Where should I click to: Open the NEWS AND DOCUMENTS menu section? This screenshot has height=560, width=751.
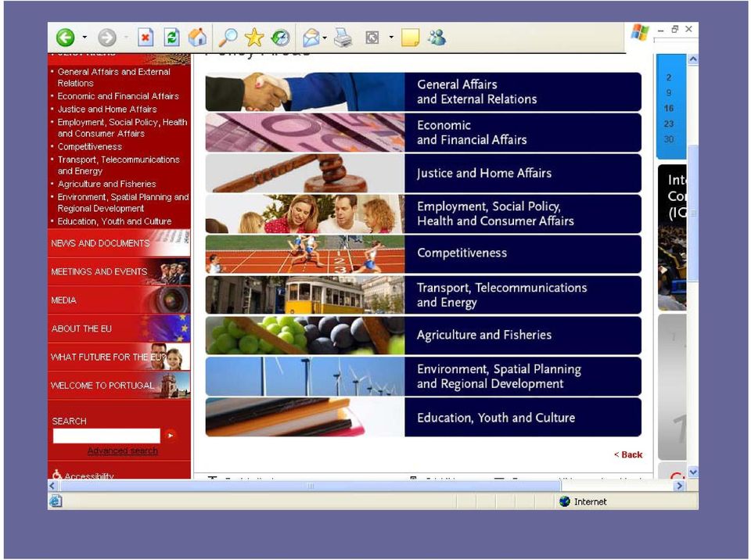click(119, 243)
